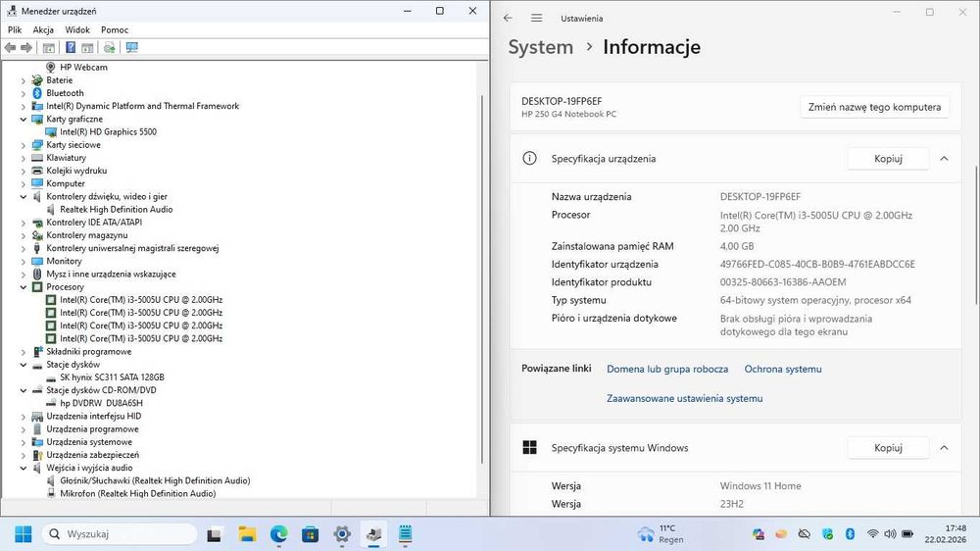
Task: Open the Widok menu
Action: pos(77,29)
